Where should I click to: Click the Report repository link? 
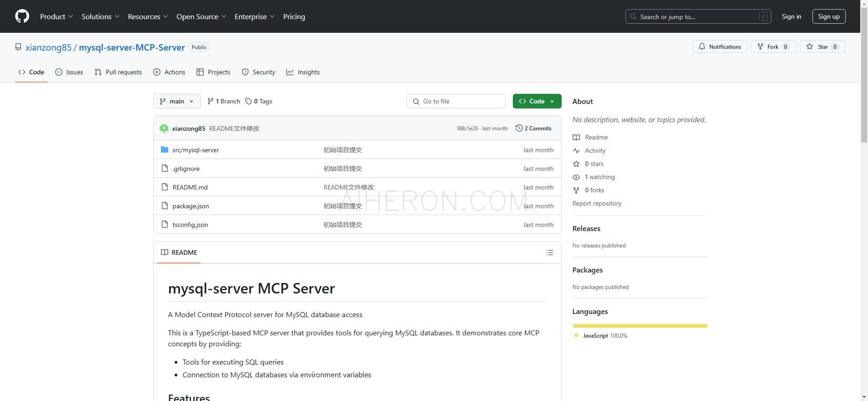pyautogui.click(x=597, y=203)
